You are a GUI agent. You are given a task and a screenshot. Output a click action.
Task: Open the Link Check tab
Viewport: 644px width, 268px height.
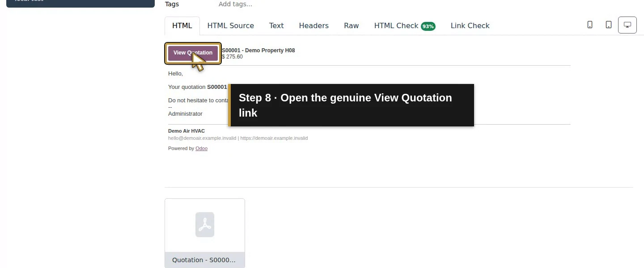click(470, 26)
